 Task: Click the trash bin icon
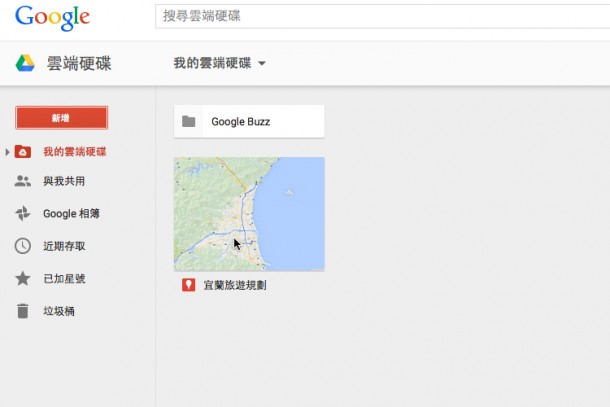coord(23,311)
